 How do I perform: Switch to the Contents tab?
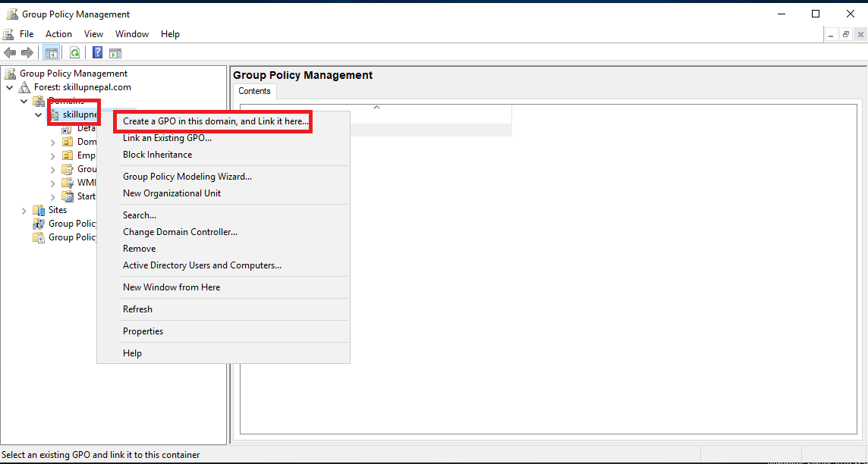point(255,91)
